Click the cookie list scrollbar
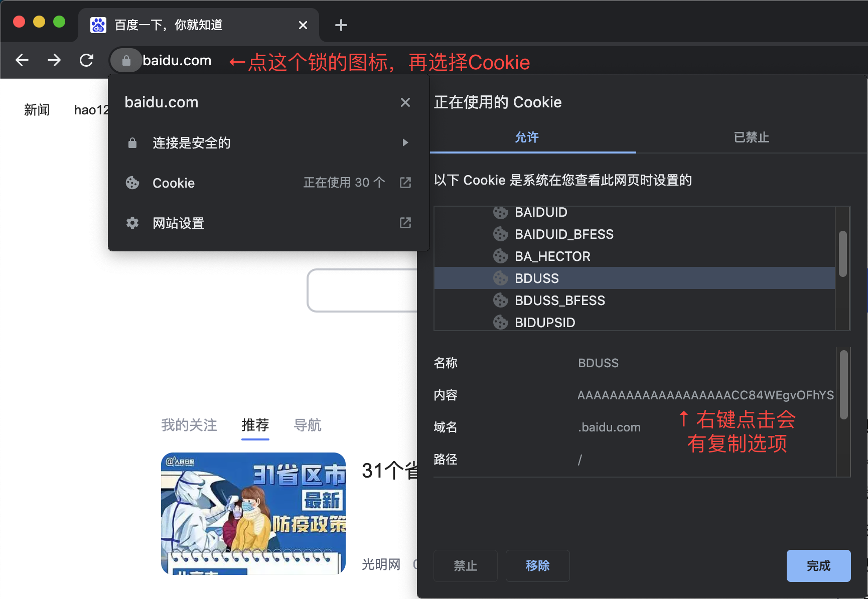This screenshot has height=599, width=868. tap(843, 254)
